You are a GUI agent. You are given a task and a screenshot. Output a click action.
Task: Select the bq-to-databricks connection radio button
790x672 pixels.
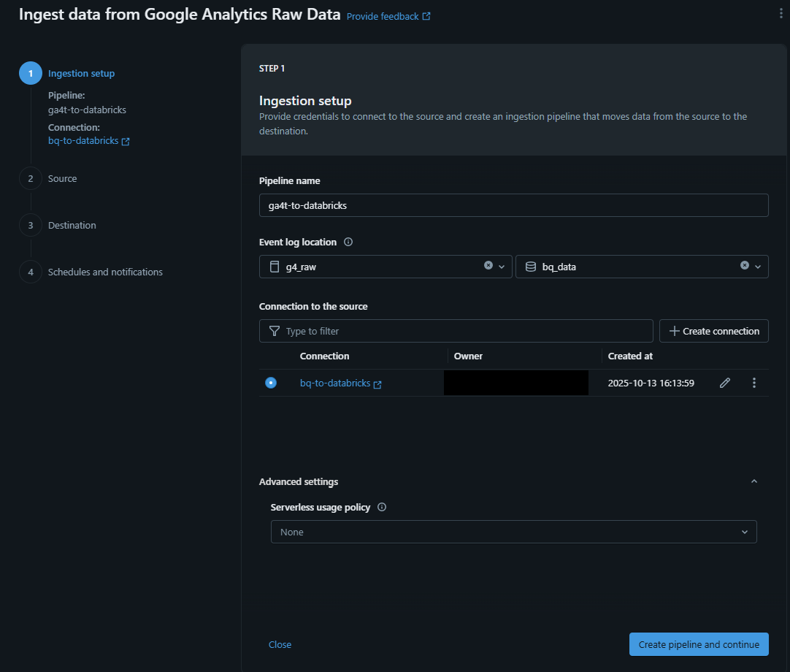pyautogui.click(x=271, y=383)
